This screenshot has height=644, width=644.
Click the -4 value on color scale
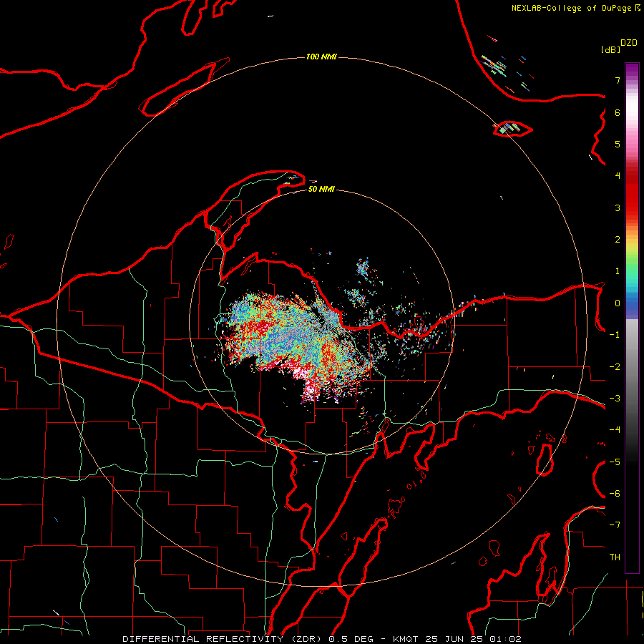pos(615,430)
